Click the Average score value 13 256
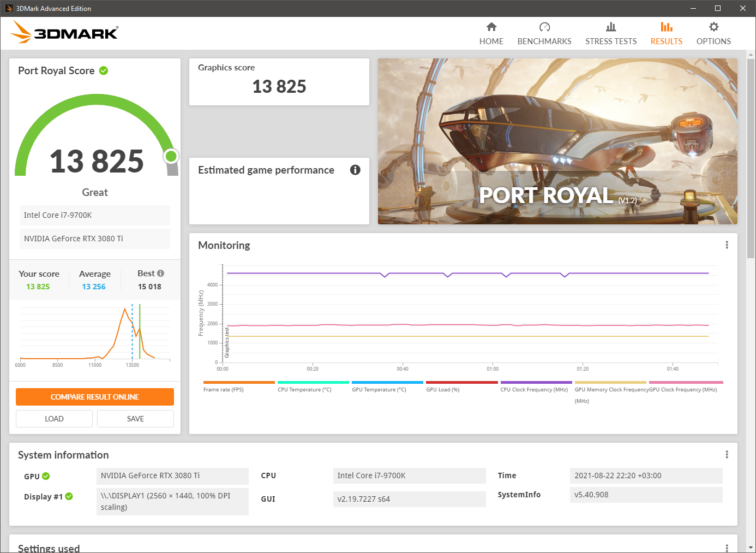756x553 pixels. tap(94, 287)
